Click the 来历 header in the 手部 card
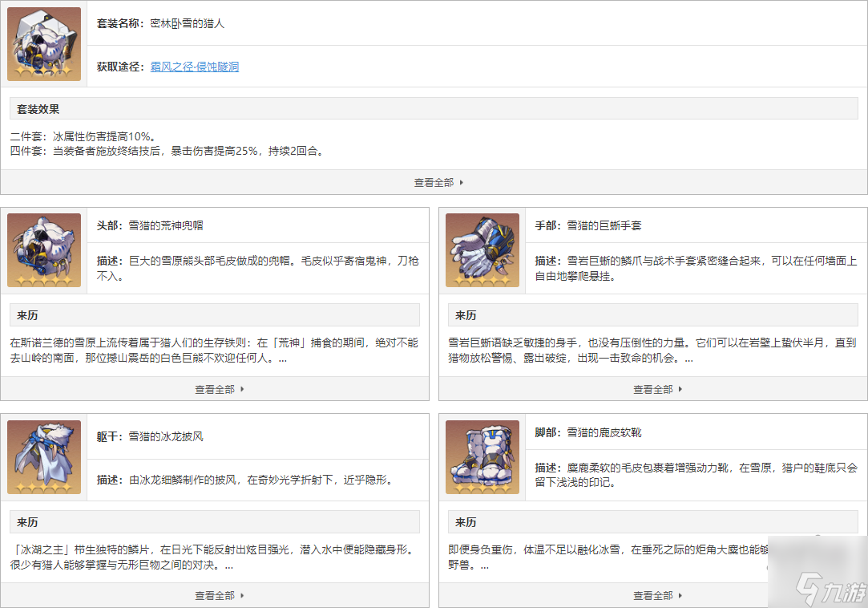The width and height of the screenshot is (868, 608). [652, 314]
